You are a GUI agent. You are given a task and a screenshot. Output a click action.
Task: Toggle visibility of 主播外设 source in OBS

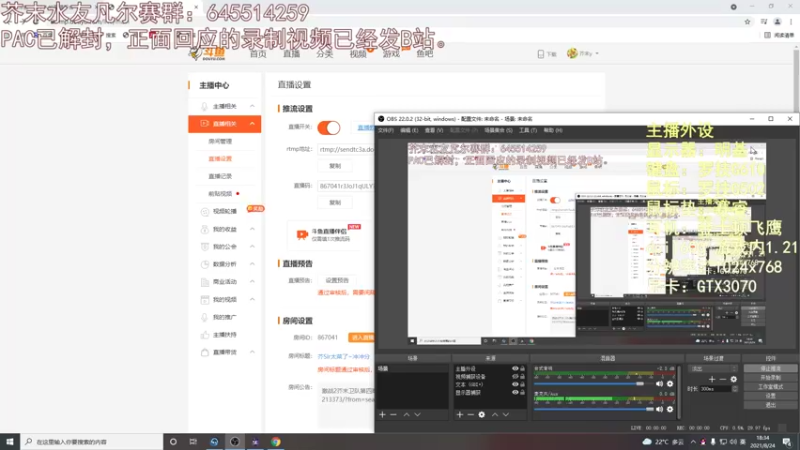pyautogui.click(x=515, y=368)
